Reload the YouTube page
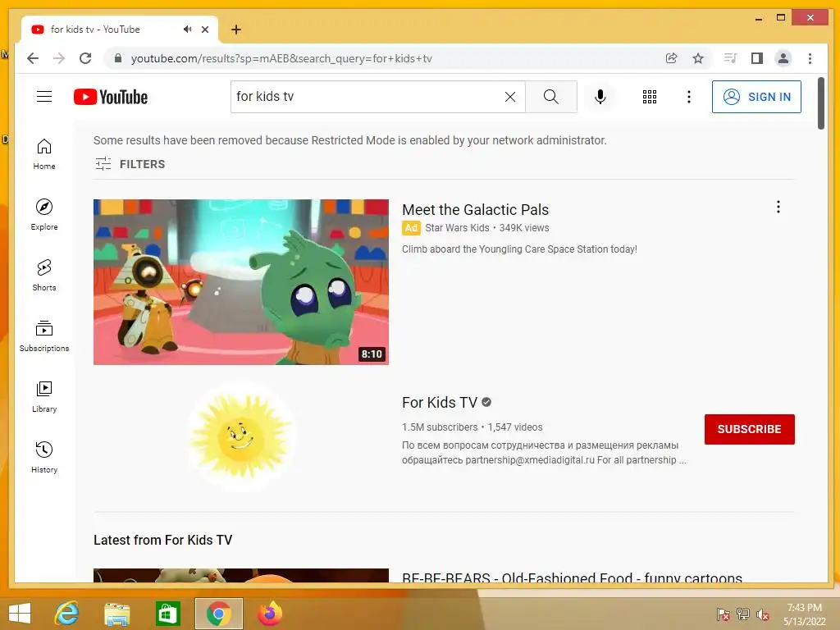The height and width of the screenshot is (630, 840). click(x=85, y=58)
